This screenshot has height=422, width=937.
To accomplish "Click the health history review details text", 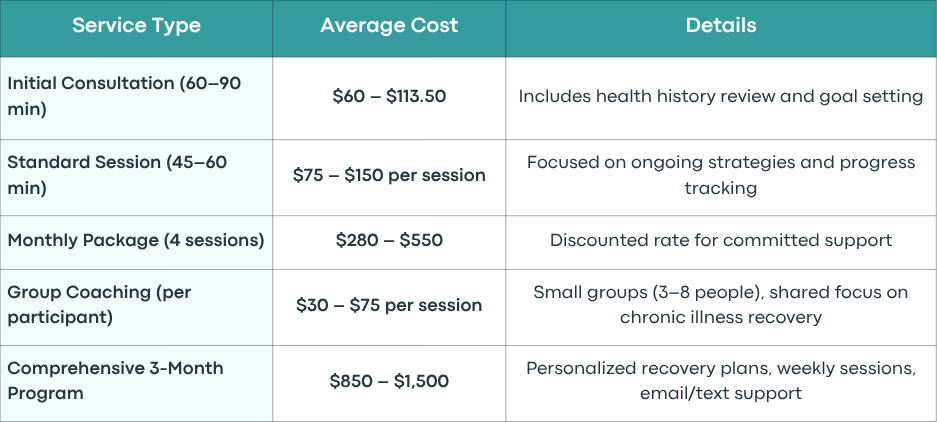I will coord(721,96).
